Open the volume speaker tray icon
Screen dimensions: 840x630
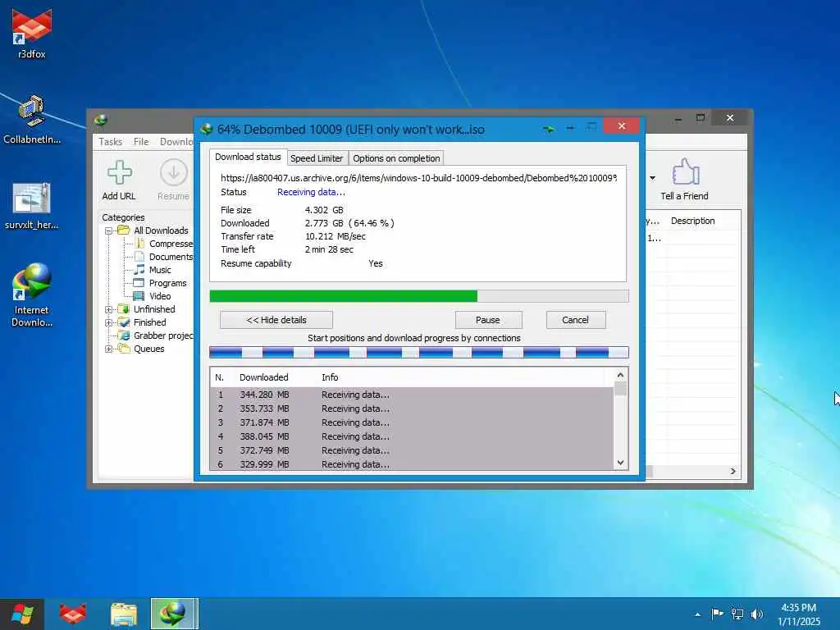coord(756,614)
